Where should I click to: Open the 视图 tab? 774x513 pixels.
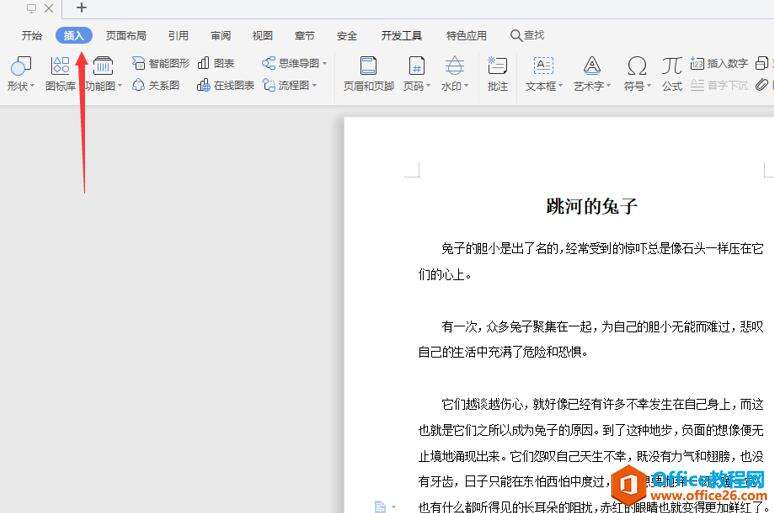pyautogui.click(x=262, y=36)
